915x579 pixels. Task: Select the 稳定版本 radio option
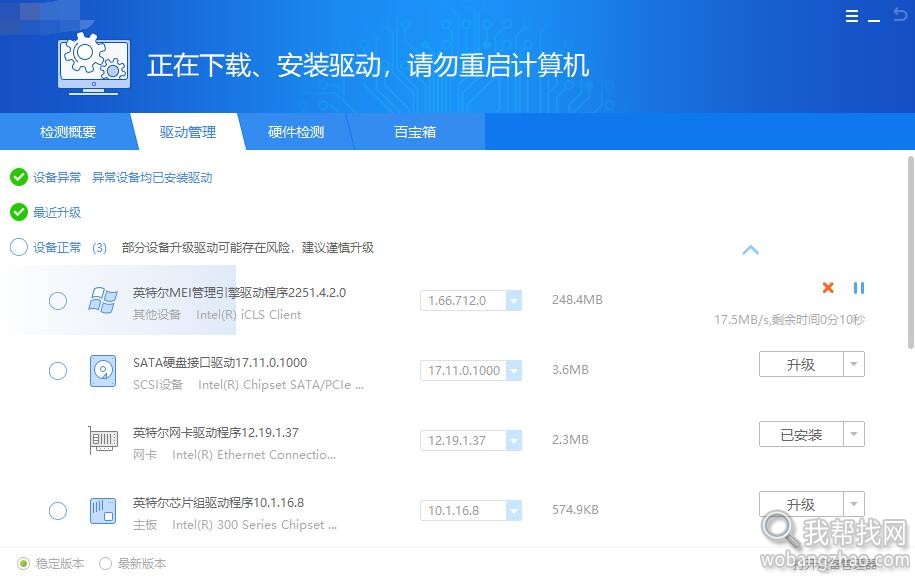point(23,563)
